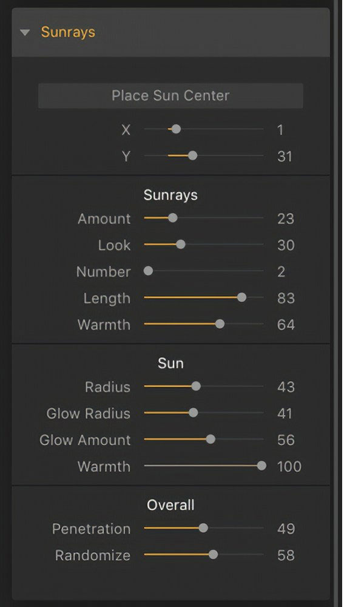
Task: Click the Sunrays Amount slider handle
Action: 172,219
